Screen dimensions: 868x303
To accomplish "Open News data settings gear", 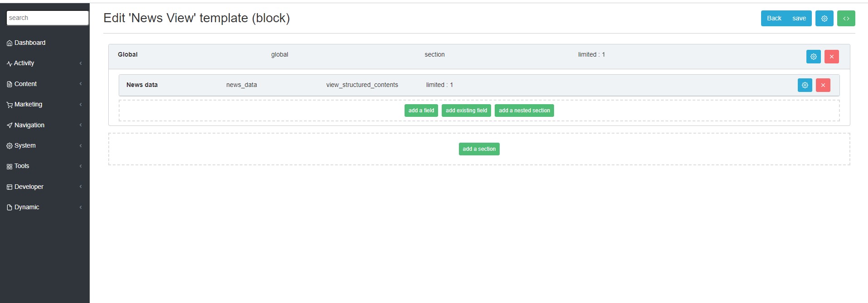I will (x=805, y=85).
